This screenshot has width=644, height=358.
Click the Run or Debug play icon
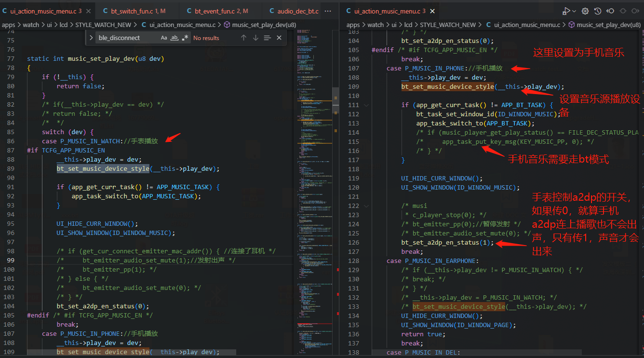[x=566, y=11]
